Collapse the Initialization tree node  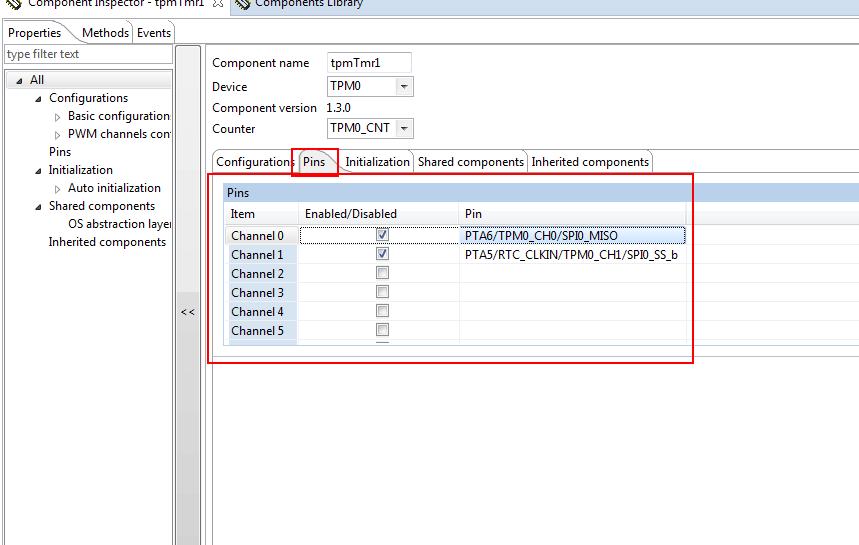(38, 171)
